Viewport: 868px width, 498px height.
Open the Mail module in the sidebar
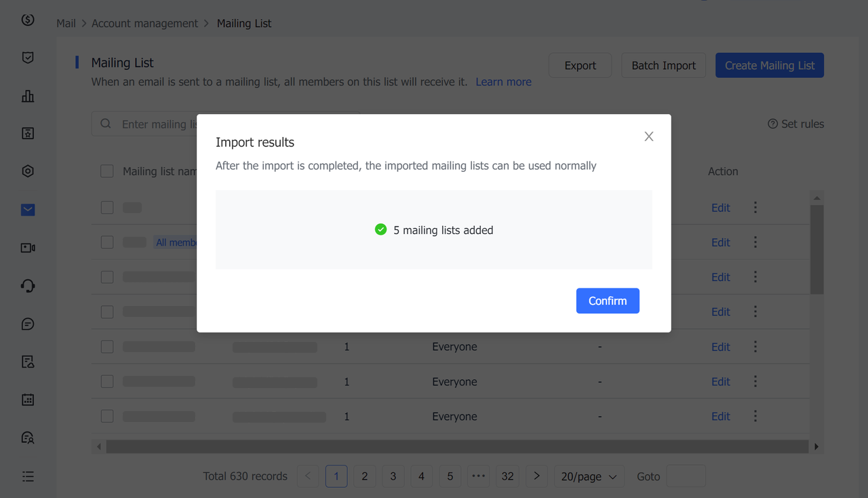click(27, 210)
